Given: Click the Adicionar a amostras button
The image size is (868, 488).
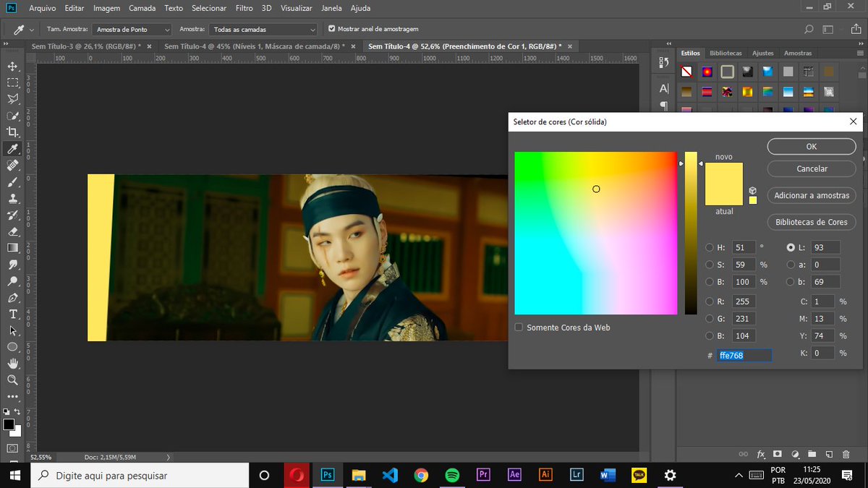Looking at the screenshot, I should click(x=811, y=195).
